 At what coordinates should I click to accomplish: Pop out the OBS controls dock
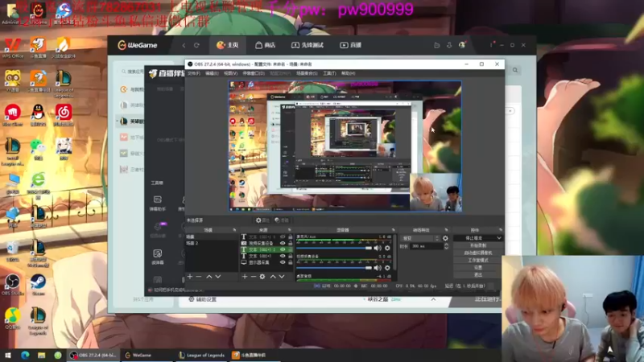501,230
